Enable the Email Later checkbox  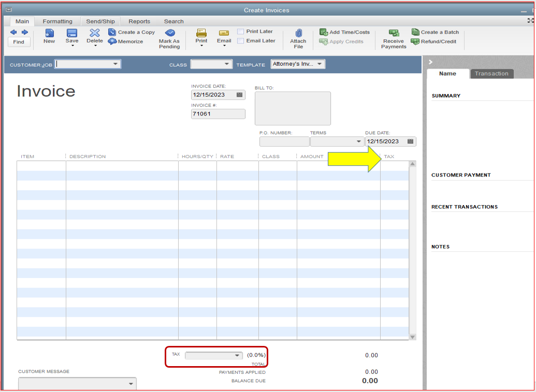tap(240, 40)
